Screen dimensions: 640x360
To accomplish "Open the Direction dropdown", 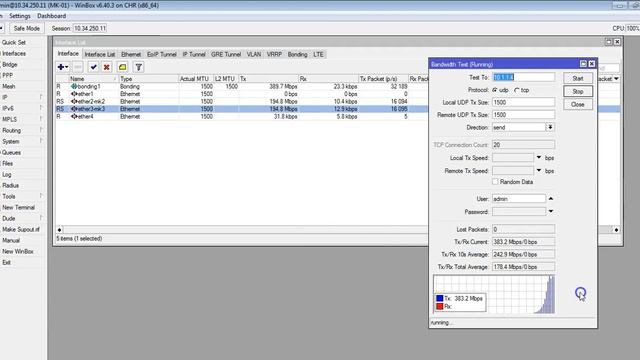I will 550,127.
